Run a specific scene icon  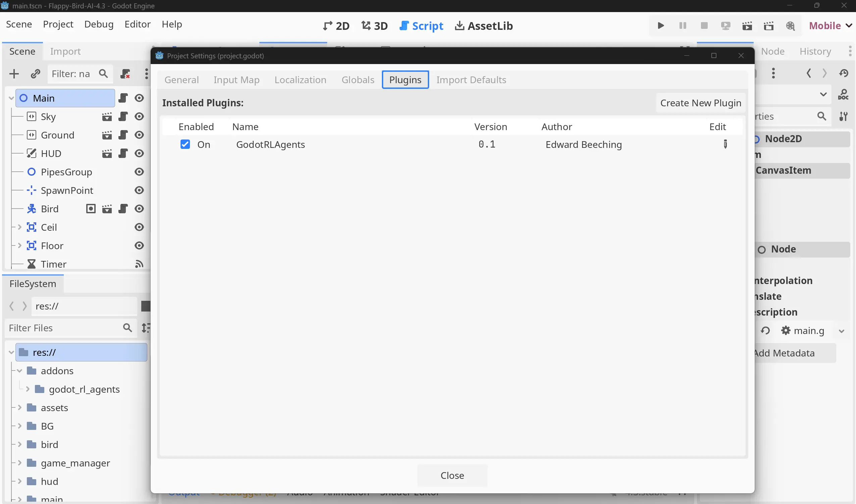coord(769,26)
